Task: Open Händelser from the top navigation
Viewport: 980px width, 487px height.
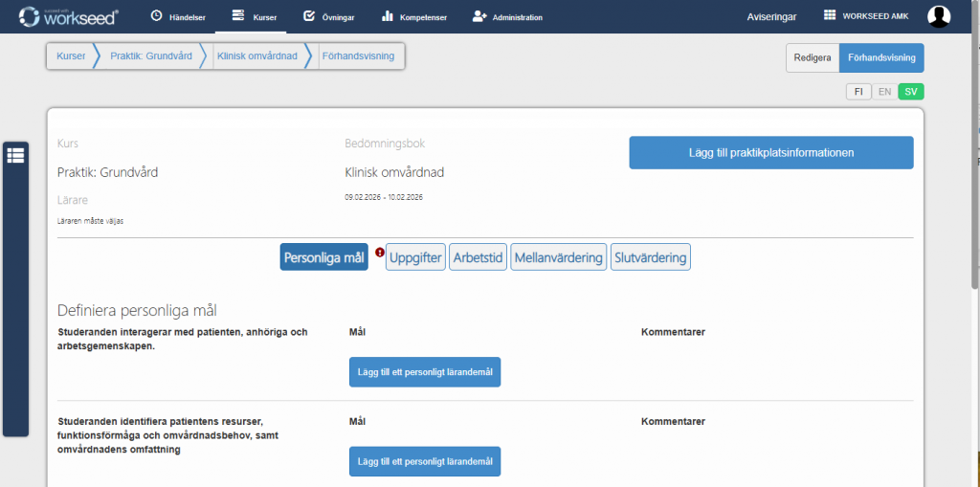Action: pos(178,17)
